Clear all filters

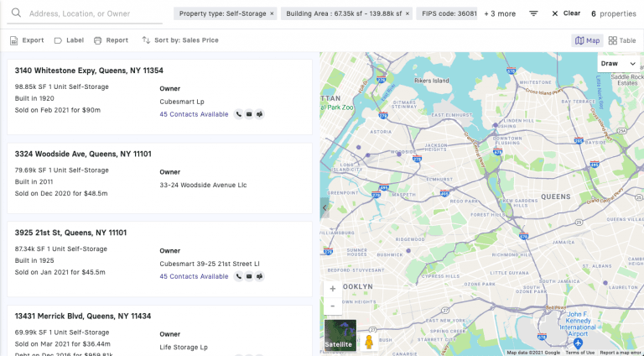tap(566, 13)
